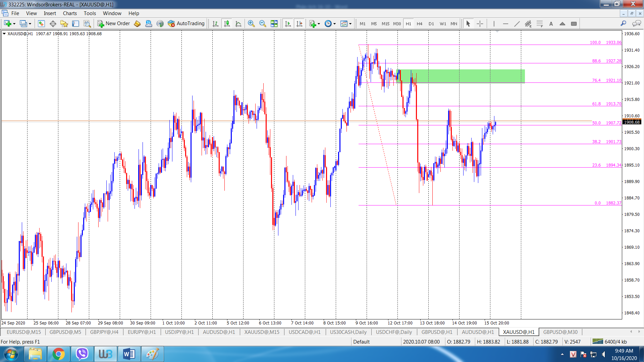Switch timeframe to MN

(x=454, y=23)
